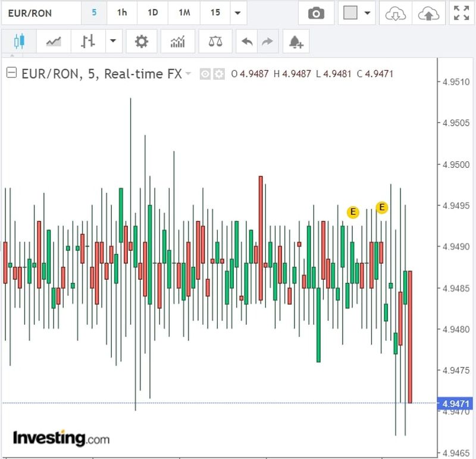Switch to the 1h timeframe
The image size is (476, 459).
point(121,13)
